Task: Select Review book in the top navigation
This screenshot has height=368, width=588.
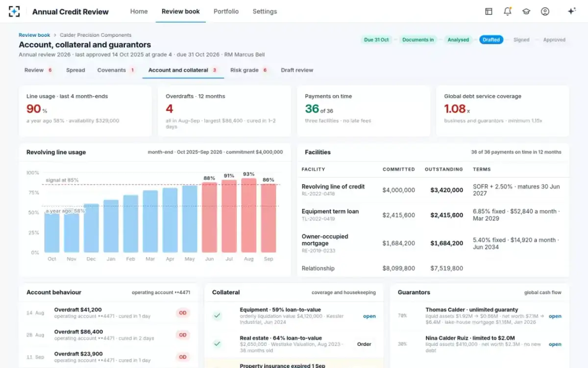Action: 180,11
